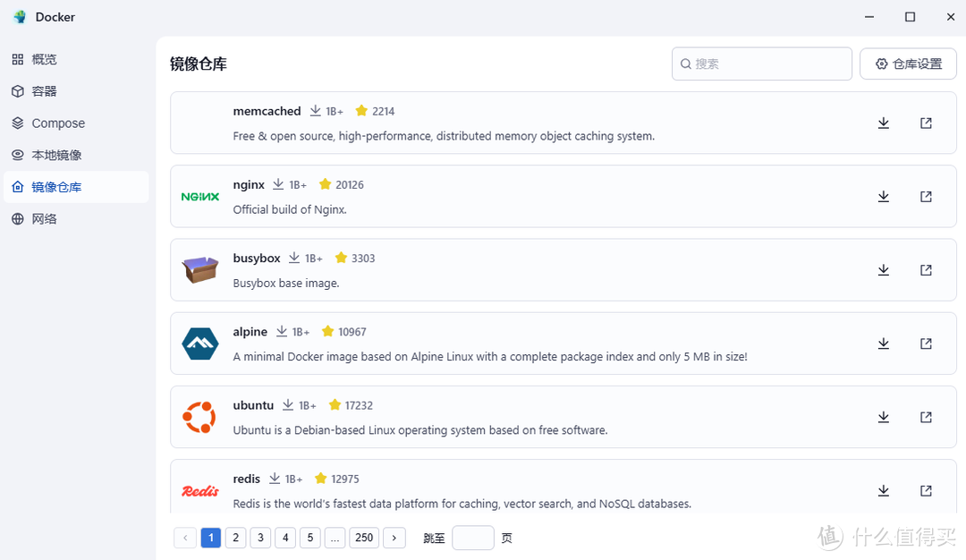Maximize the Docker window
The image size is (966, 560).
[910, 17]
